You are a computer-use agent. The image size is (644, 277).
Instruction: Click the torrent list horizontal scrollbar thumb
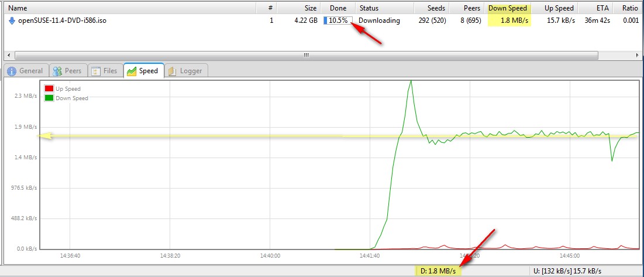306,55
